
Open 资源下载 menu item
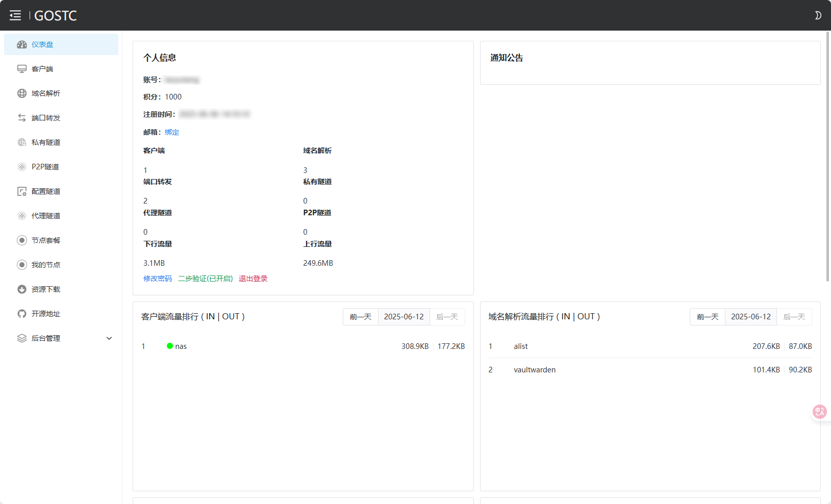tap(61, 289)
